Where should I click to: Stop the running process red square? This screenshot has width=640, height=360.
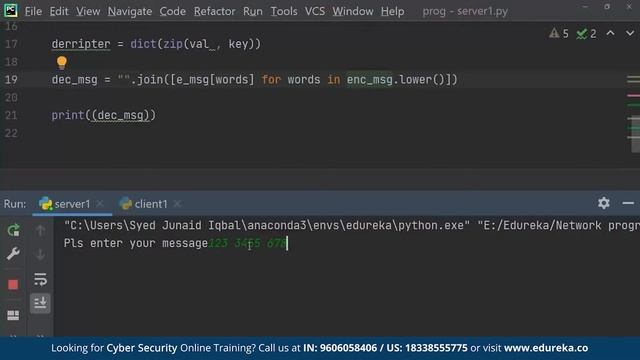point(13,284)
